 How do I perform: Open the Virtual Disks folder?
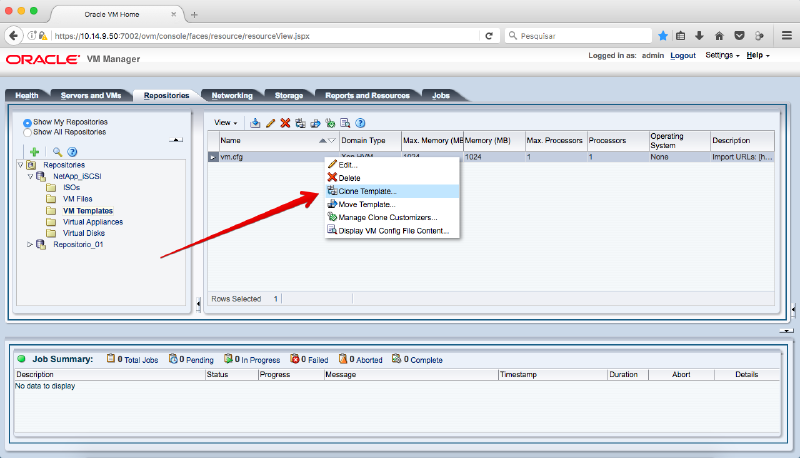83,232
